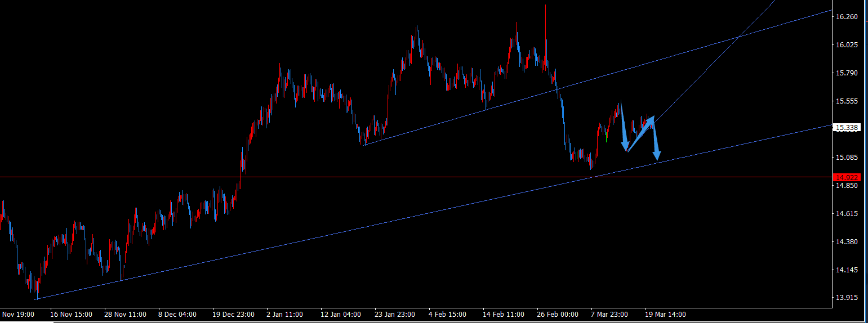Viewport: 868px width, 323px height.
Task: Select the 2 Jan 11:00 time label
Action: (286, 315)
